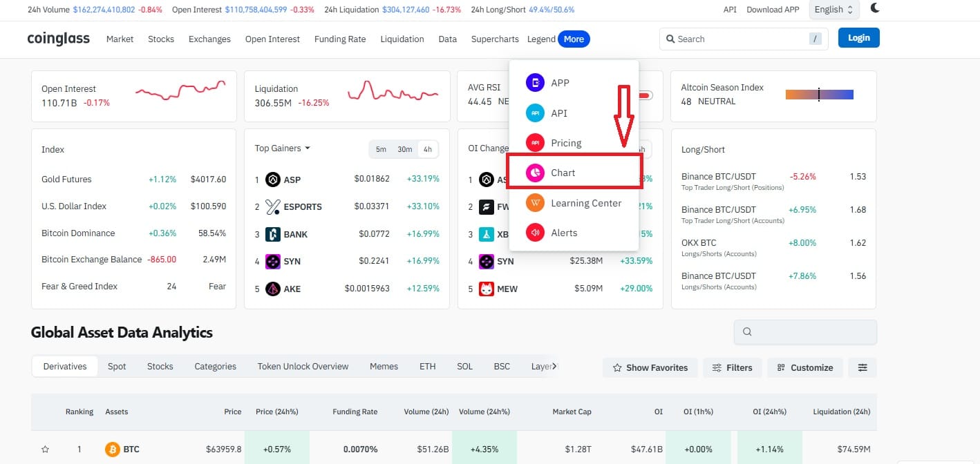Select API in the More dropdown menu
The image size is (980, 464).
coord(574,113)
